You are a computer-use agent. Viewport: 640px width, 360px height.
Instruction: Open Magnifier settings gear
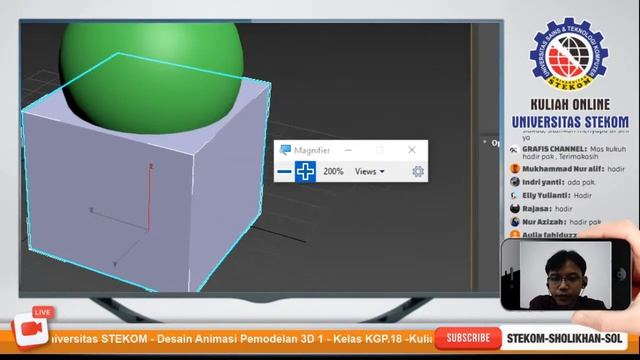pyautogui.click(x=418, y=171)
